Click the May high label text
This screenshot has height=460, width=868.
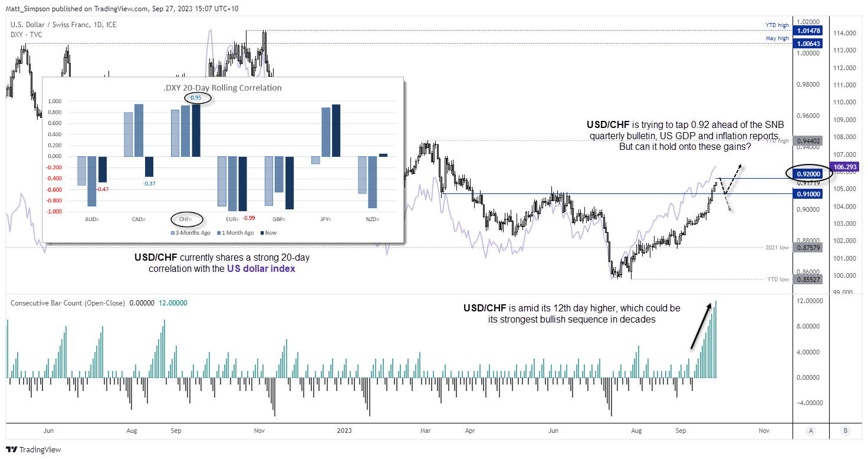click(x=776, y=38)
